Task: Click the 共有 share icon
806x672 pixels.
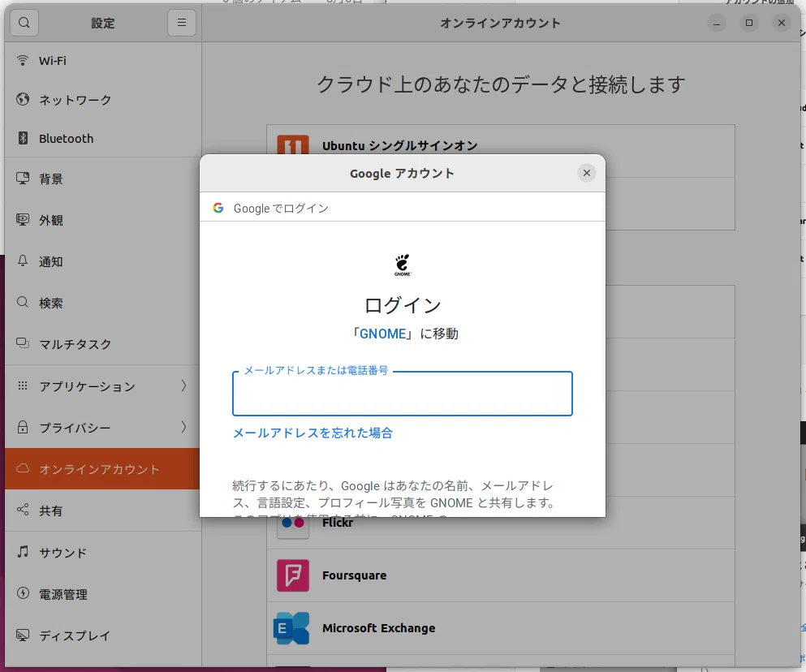Action: point(23,510)
